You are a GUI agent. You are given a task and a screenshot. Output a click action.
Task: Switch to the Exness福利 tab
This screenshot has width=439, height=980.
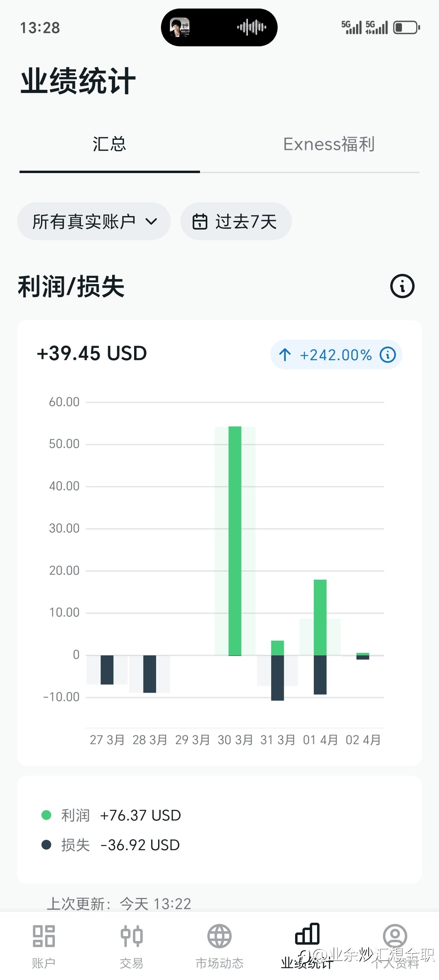click(x=329, y=144)
